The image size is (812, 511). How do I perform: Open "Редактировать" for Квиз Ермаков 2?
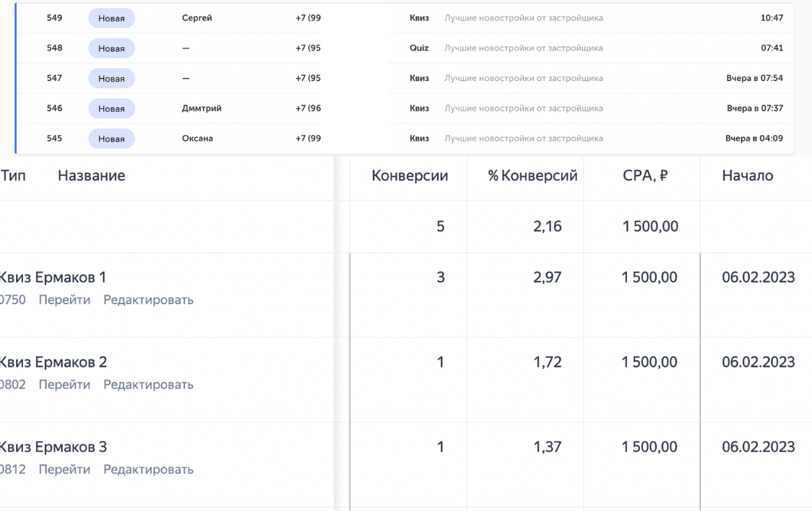coord(148,385)
